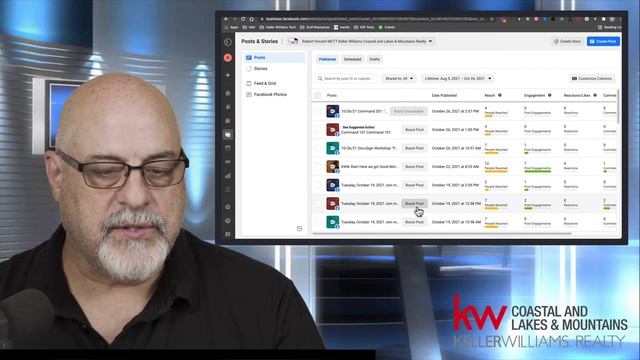Boost Post for October 26 1:00 PM post
640x360 pixels.
pos(414,130)
